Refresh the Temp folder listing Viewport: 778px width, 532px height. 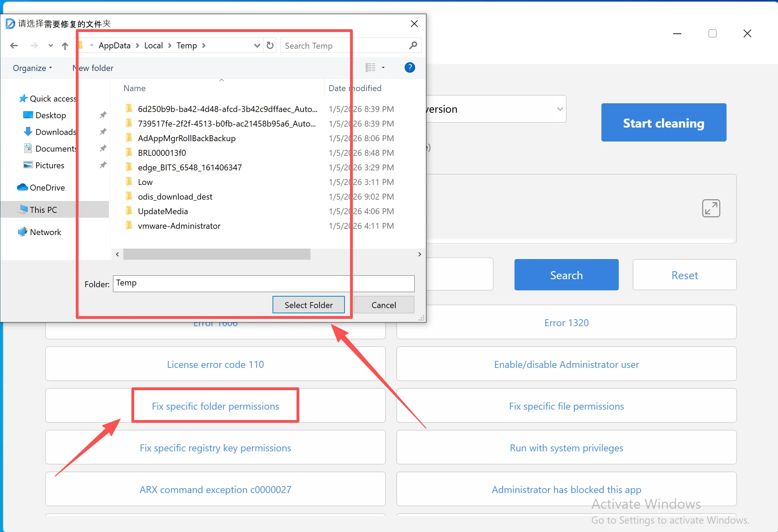click(x=270, y=46)
